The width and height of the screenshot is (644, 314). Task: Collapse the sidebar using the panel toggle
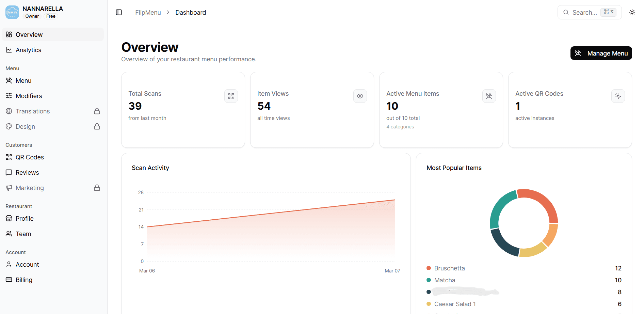click(x=118, y=12)
